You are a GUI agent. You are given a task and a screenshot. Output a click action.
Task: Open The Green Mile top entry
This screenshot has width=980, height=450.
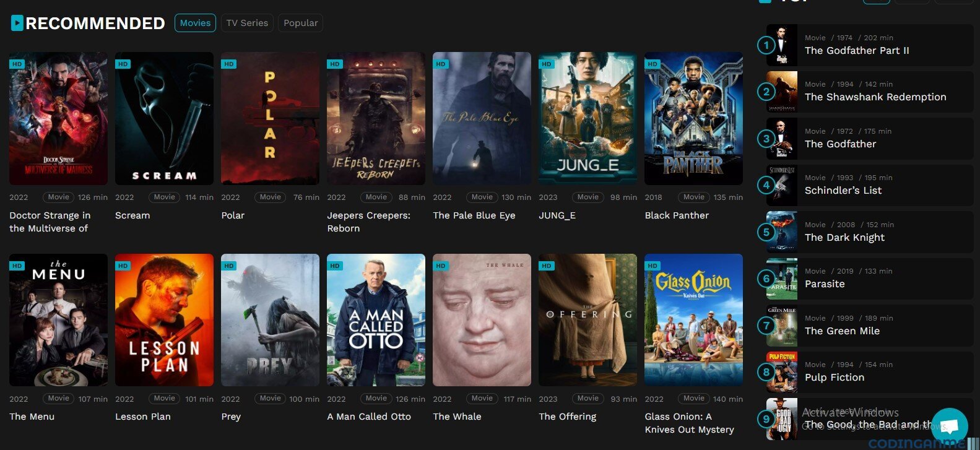click(x=870, y=326)
